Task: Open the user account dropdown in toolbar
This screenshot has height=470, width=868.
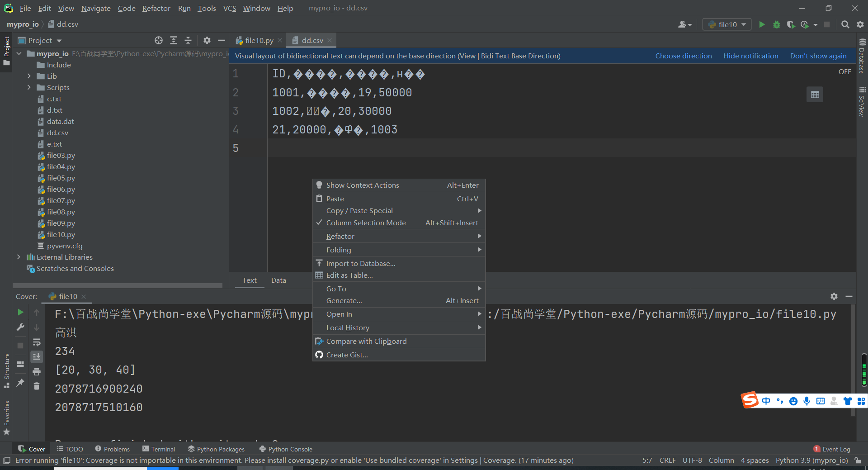Action: pyautogui.click(x=685, y=24)
